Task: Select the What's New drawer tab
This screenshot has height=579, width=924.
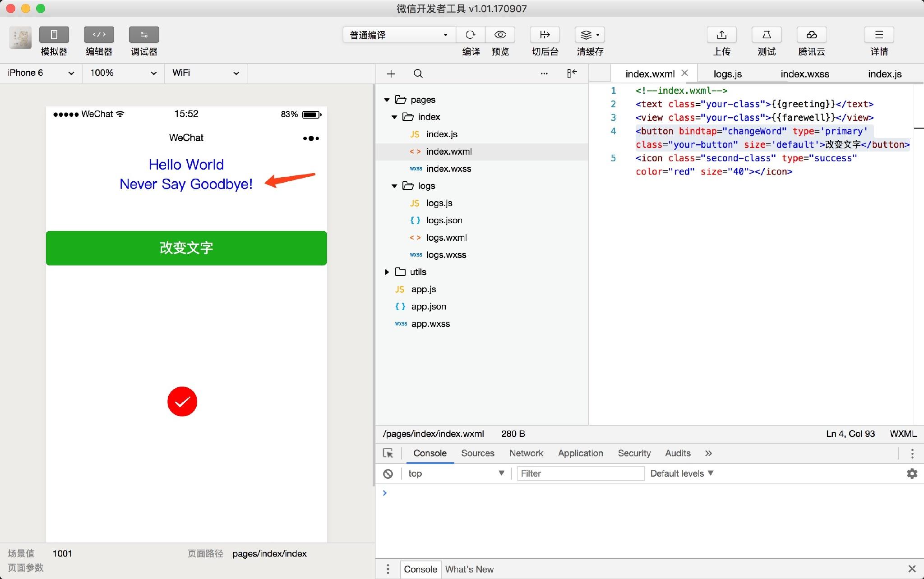Action: point(469,569)
